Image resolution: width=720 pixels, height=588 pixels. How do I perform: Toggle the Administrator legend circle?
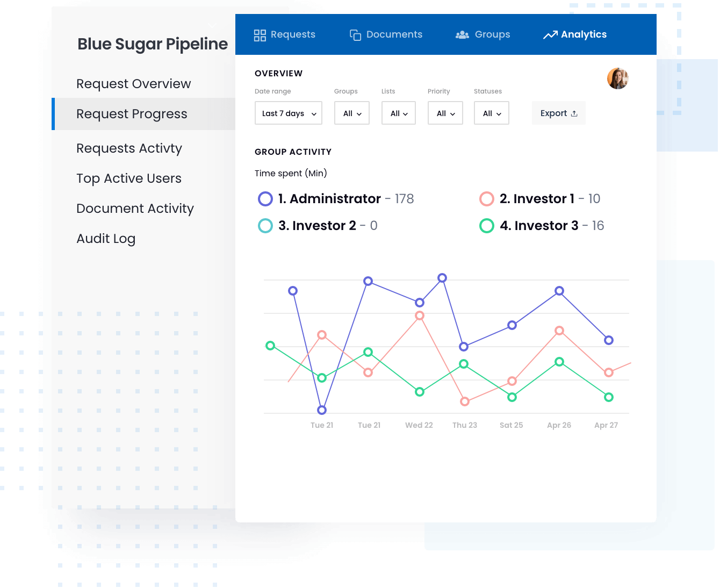265,199
